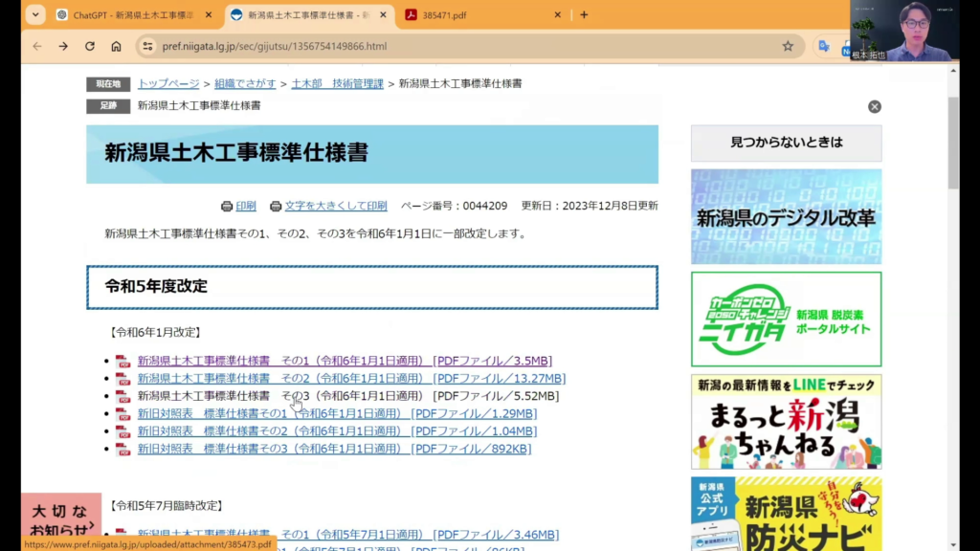Open トップページ breadcrumb link

(x=168, y=84)
